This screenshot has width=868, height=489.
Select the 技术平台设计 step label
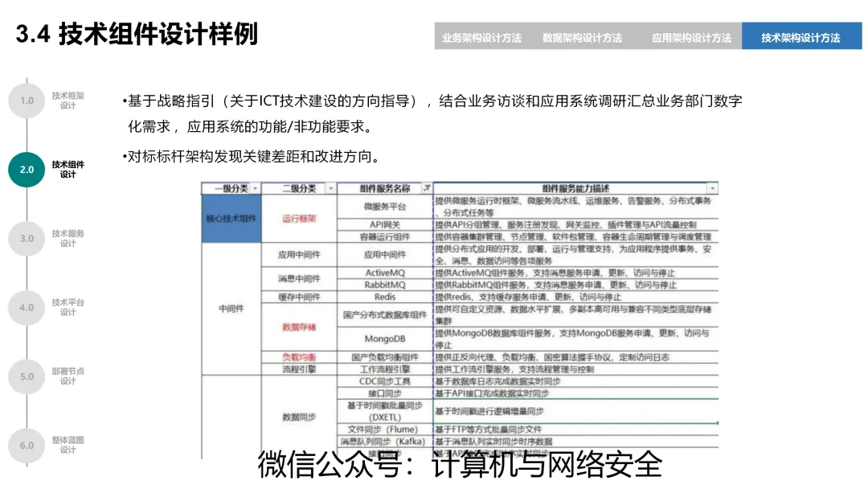point(68,307)
